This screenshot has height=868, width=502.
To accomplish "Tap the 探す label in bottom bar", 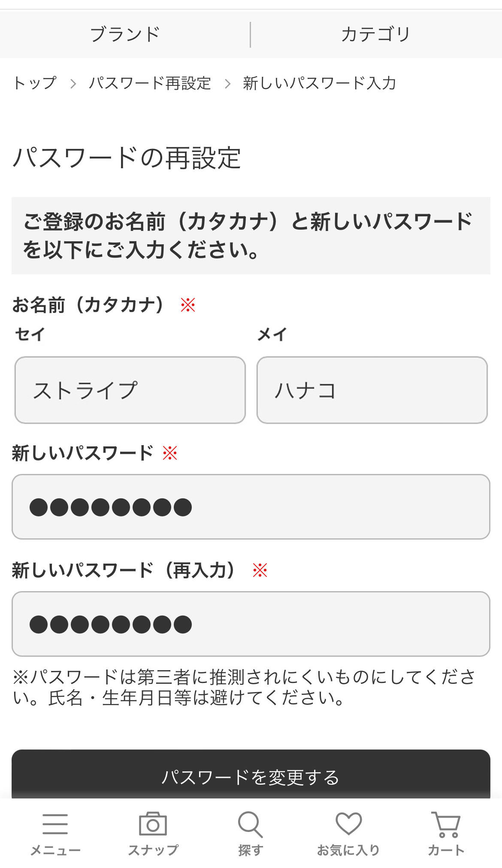I will tap(251, 850).
